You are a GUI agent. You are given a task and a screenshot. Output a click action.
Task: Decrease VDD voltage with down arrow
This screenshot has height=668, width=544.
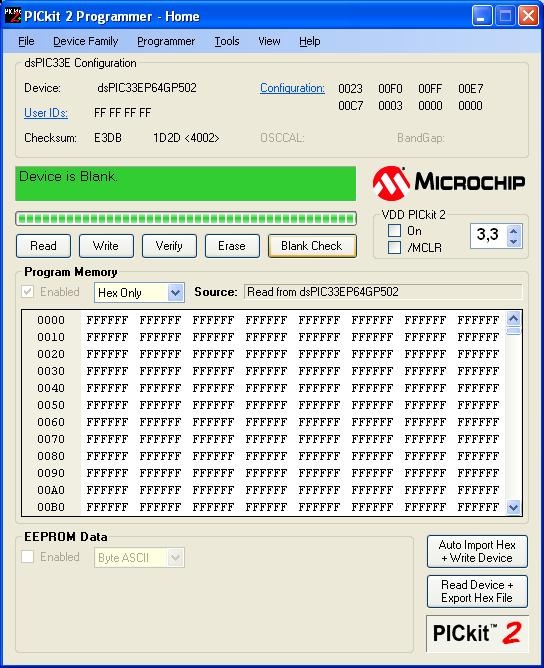514,242
